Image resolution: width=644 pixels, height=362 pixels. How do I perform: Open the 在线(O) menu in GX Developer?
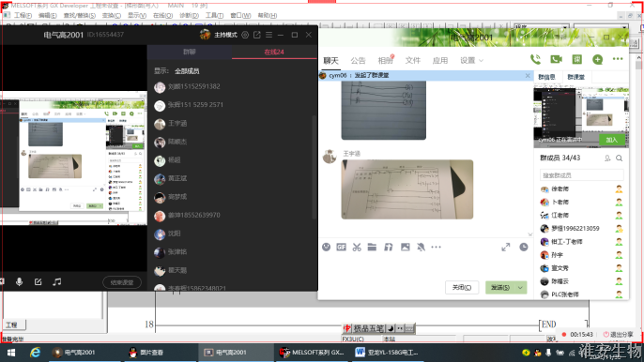tap(162, 16)
